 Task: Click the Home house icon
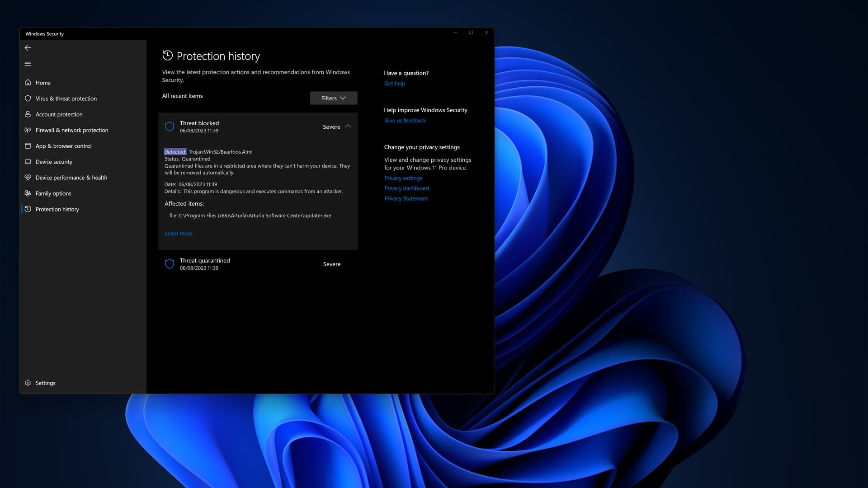click(28, 82)
